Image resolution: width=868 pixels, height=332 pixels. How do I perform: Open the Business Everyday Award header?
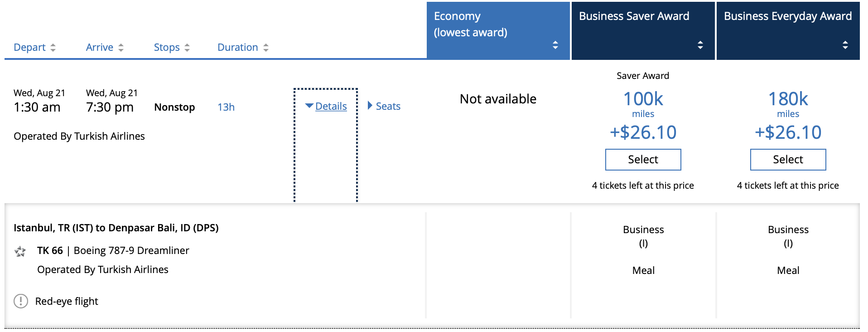788,30
